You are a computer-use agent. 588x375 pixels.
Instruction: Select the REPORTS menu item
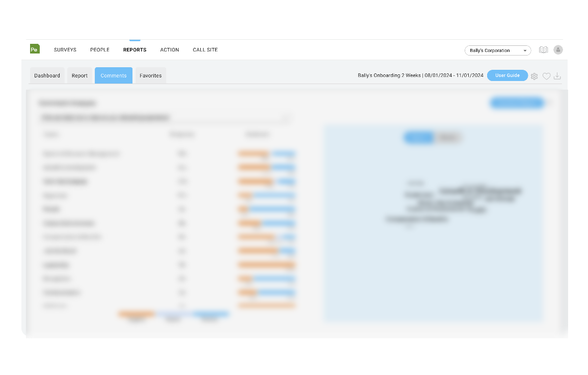135,50
